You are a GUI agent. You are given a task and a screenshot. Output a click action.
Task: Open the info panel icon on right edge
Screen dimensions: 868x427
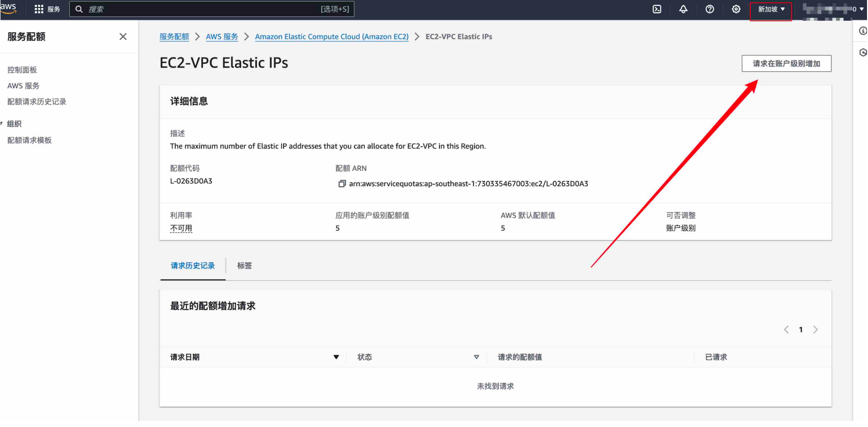(x=863, y=31)
